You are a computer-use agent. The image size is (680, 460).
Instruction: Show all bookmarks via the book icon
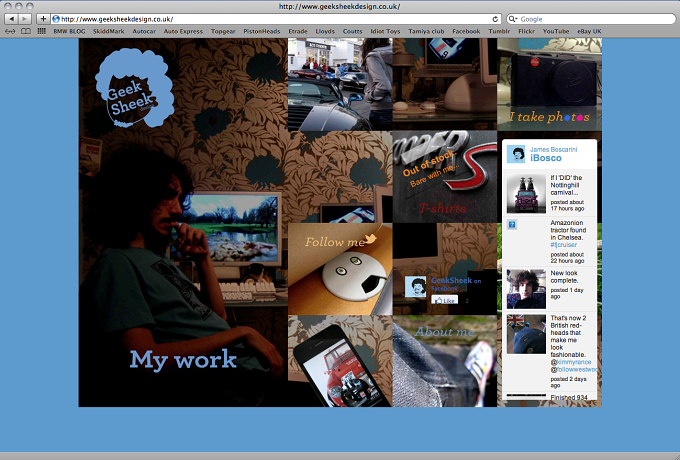26,31
